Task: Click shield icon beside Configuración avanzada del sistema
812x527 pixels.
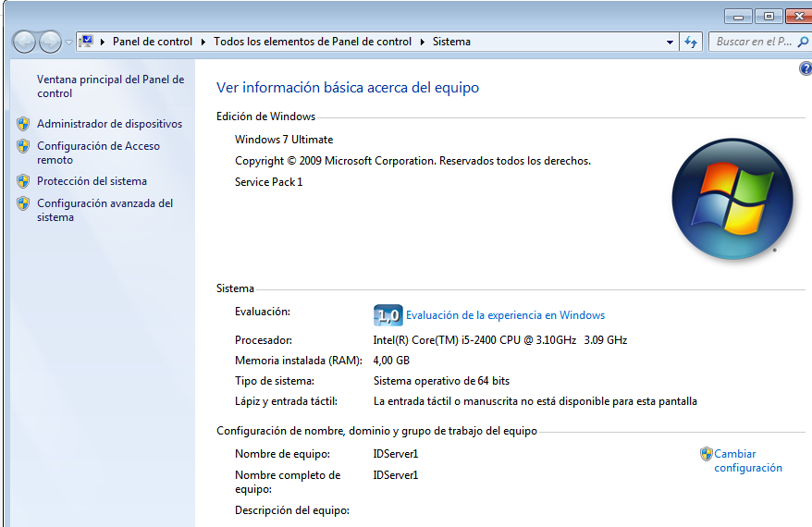Action: pyautogui.click(x=23, y=203)
